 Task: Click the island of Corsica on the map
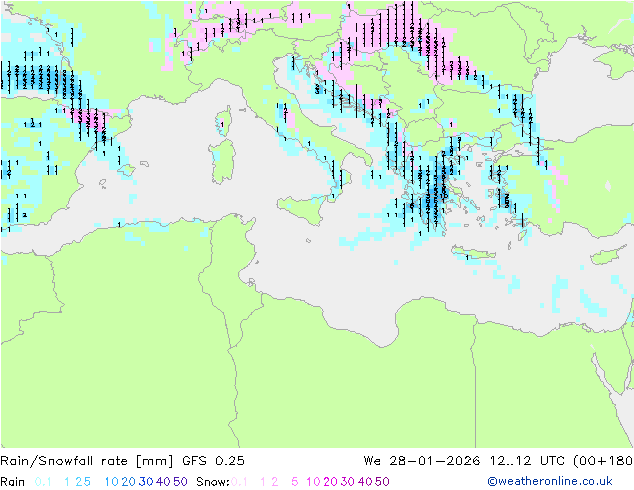224,121
